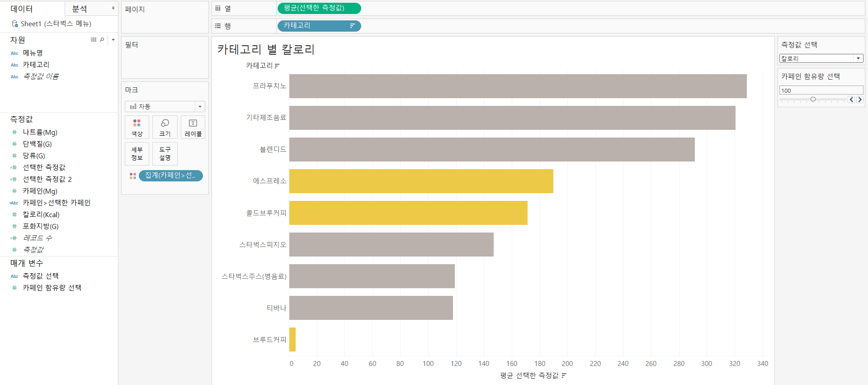This screenshot has width=868, height=385.
Task: Click the 스타벅스피지오 category label
Action: [x=263, y=244]
